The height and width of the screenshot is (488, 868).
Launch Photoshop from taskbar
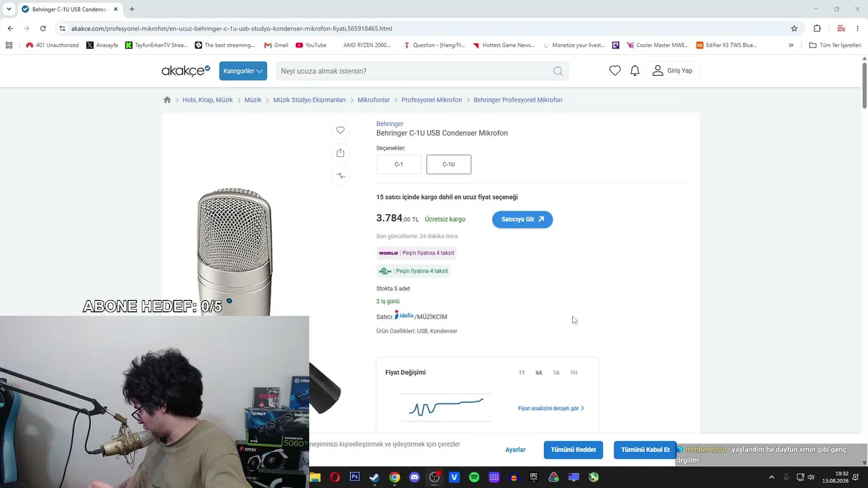point(355,477)
